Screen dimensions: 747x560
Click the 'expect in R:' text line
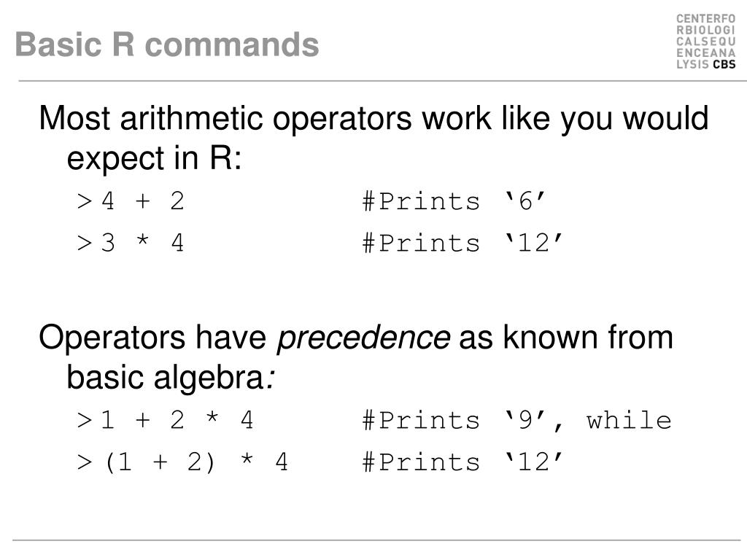[154, 158]
